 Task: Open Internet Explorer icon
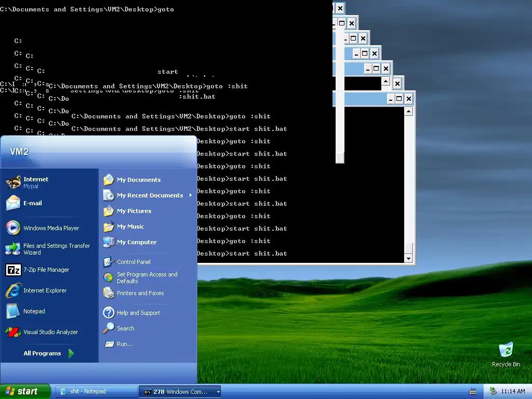click(14, 290)
